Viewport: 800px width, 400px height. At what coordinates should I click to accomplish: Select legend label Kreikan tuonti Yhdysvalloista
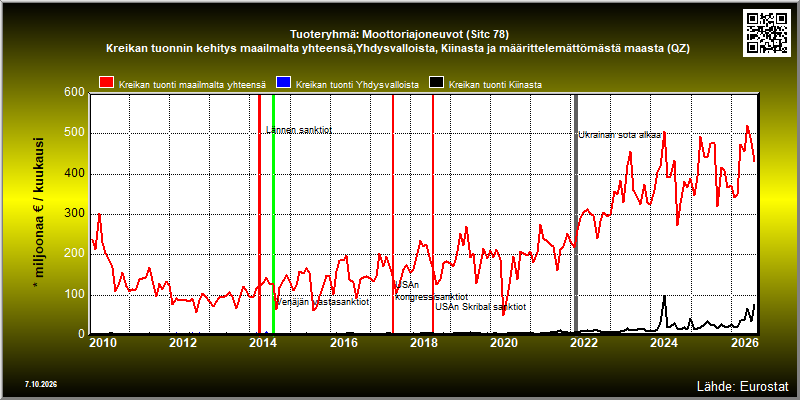coord(357,85)
